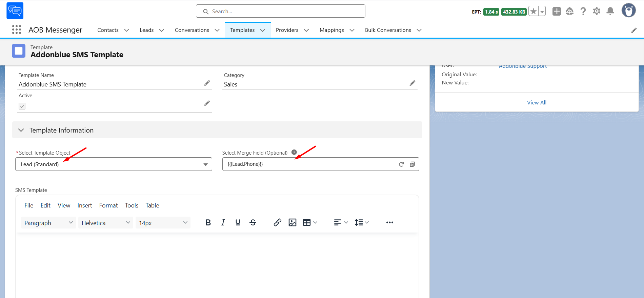Viewport: 644px width, 298px height.
Task: Toggle the Active checkbox
Action: coord(22,106)
